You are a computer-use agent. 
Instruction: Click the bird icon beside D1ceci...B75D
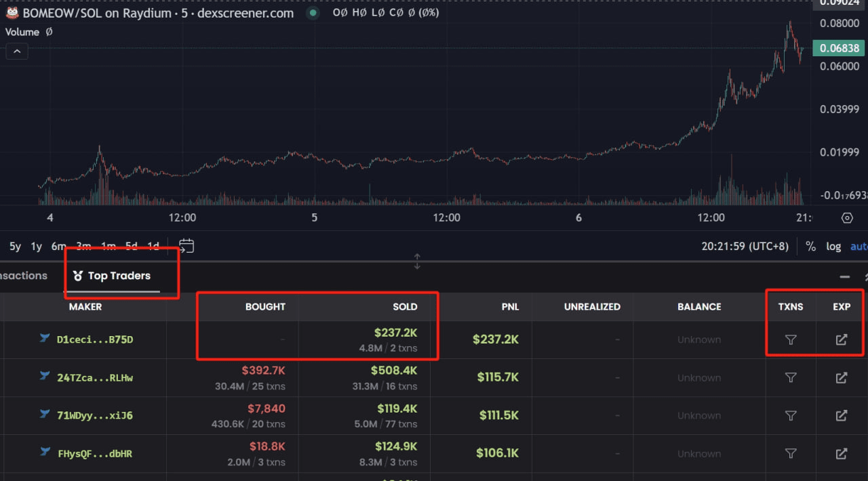pyautogui.click(x=45, y=338)
